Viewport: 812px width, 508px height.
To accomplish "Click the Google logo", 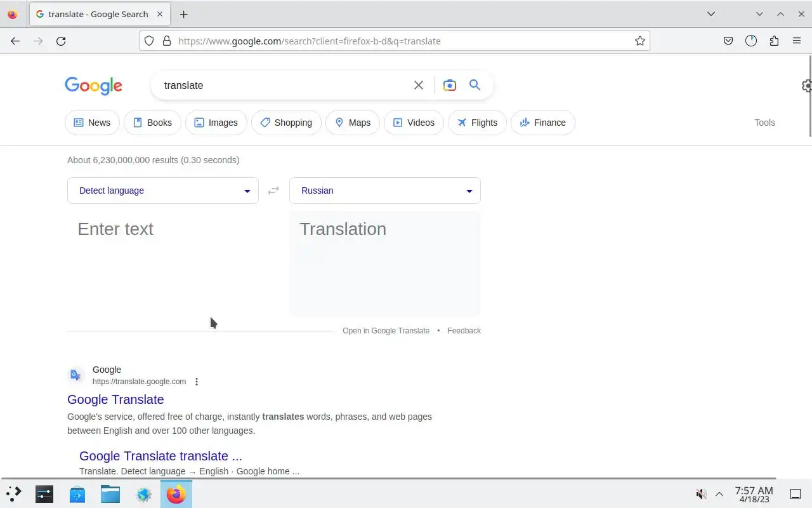I will pos(93,86).
